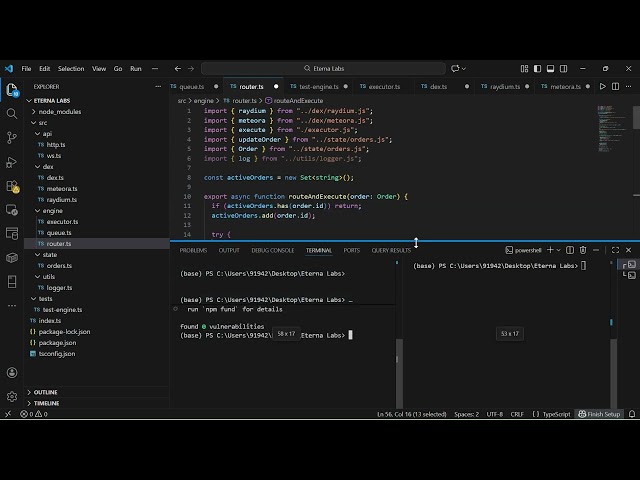Viewport: 640px width, 480px height.
Task: Toggle the primary side bar
Action: [537, 69]
